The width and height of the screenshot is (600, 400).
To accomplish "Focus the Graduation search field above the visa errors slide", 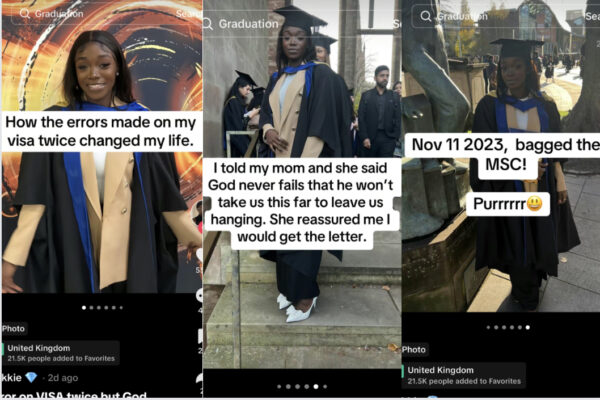I will [92, 14].
